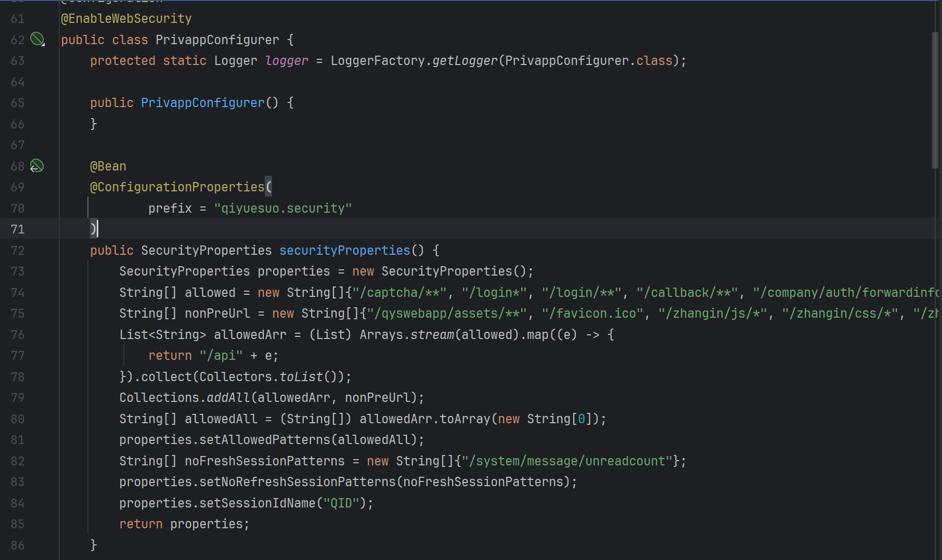The width and height of the screenshot is (942, 560).
Task: Click the @Bean annotation
Action: tap(108, 166)
